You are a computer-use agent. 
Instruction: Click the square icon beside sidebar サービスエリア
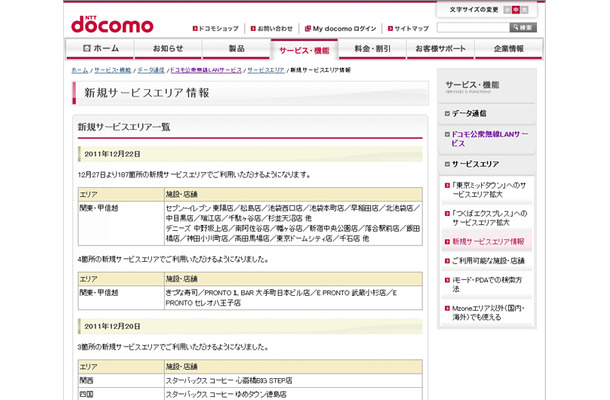pos(447,164)
